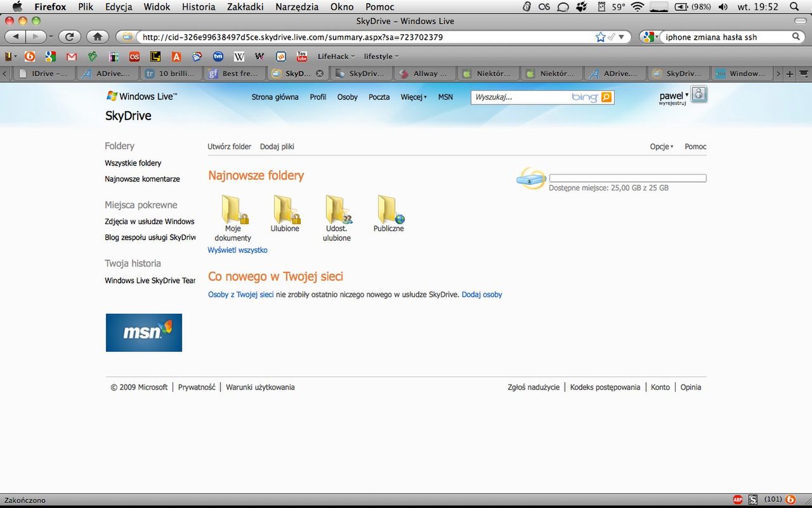812x508 pixels.
Task: Click the Zgłoś nadużycie footer link
Action: pos(534,387)
